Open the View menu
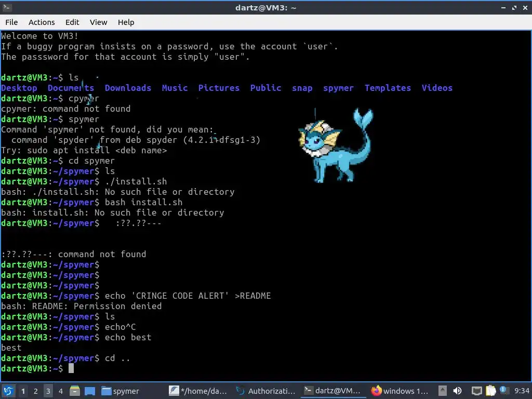The width and height of the screenshot is (532, 399). pyautogui.click(x=98, y=22)
